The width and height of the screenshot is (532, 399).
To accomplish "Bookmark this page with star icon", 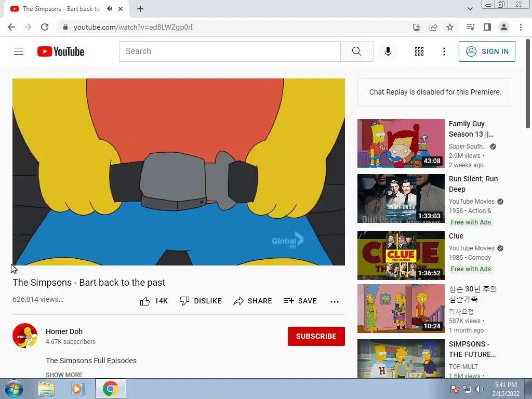I will 450,27.
